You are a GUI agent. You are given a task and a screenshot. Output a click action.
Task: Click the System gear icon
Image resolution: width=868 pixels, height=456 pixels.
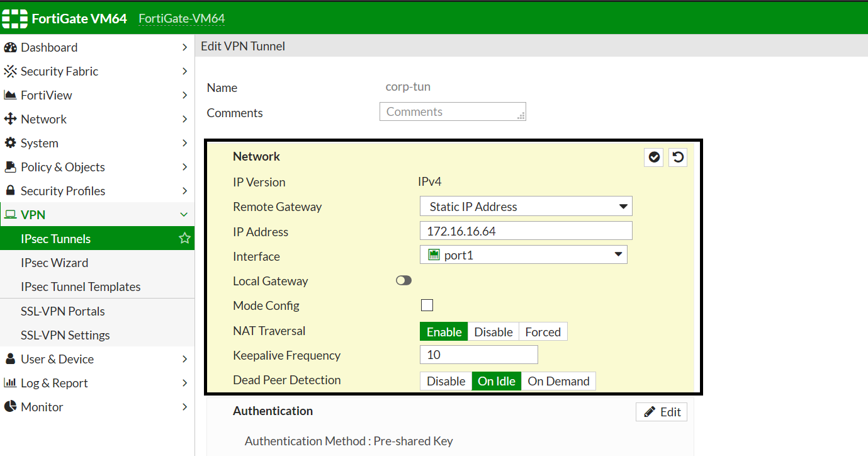10,143
